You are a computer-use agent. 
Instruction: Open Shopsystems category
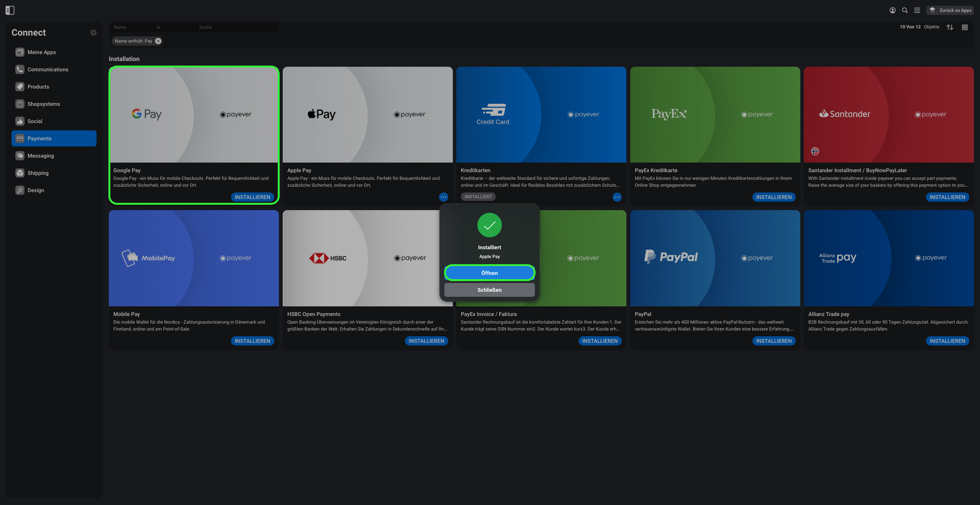click(54, 104)
